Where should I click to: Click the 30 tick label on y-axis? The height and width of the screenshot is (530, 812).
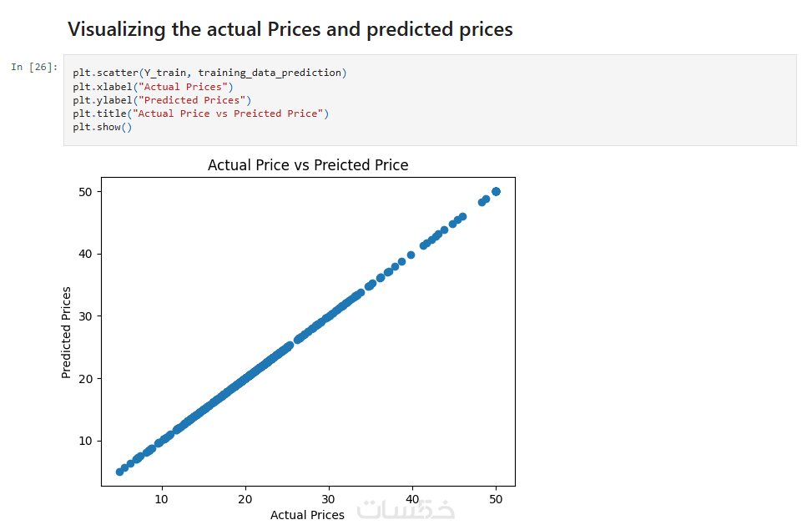pos(86,316)
